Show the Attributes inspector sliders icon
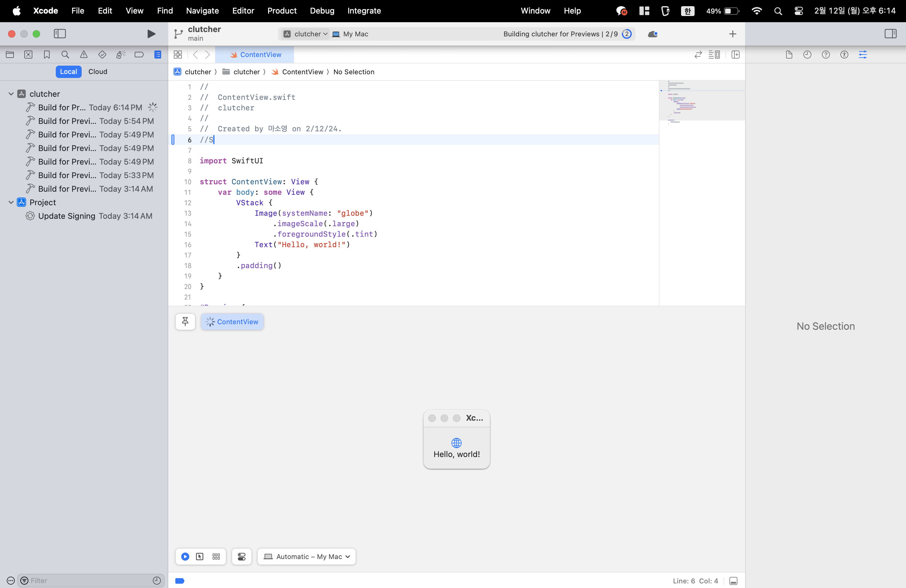 863,55
